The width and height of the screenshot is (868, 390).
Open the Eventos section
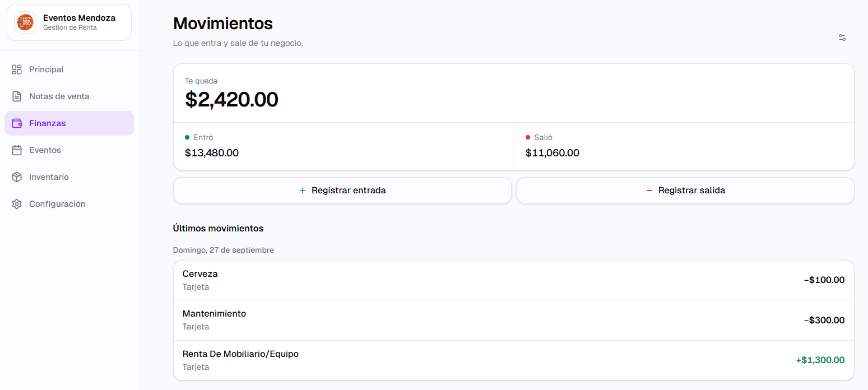[69, 150]
